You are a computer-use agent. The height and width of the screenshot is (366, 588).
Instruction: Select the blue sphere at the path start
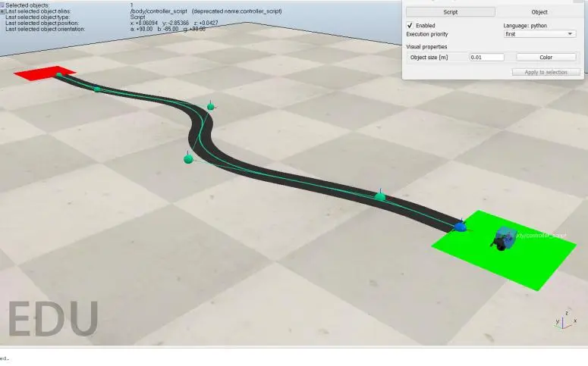point(460,227)
